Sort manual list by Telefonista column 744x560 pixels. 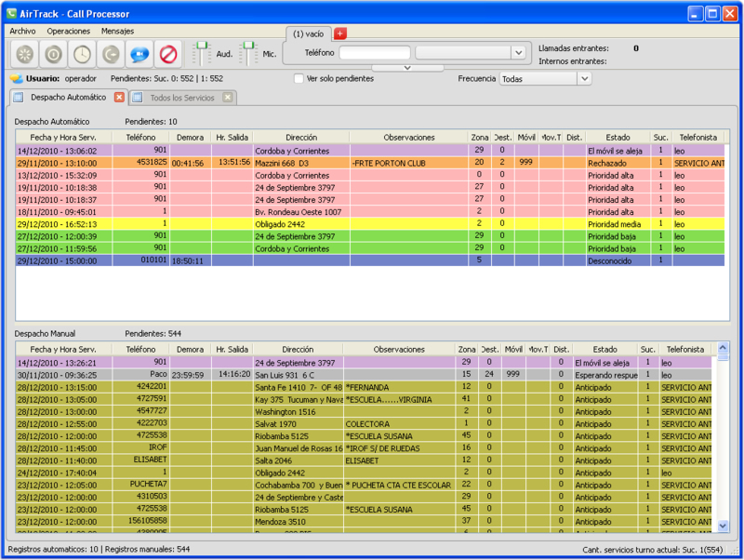pyautogui.click(x=685, y=350)
